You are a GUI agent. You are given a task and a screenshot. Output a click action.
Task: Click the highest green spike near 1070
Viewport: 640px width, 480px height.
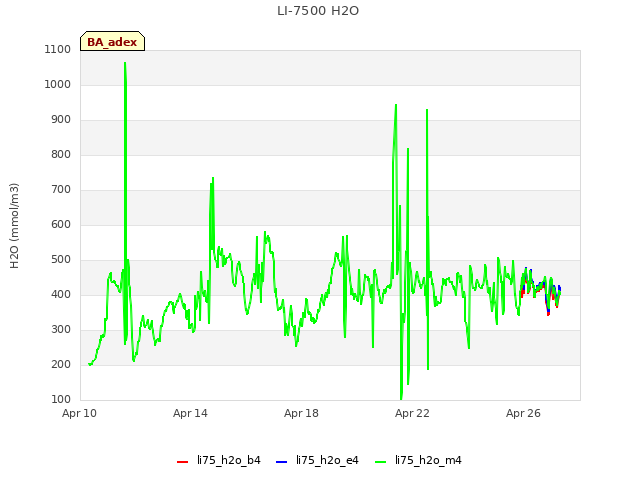point(125,63)
